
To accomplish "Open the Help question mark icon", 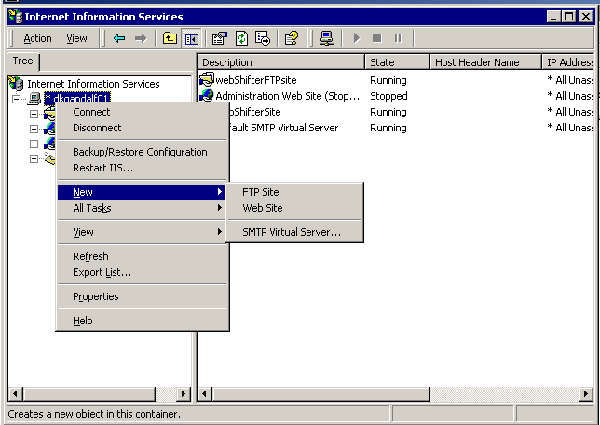I will click(291, 38).
